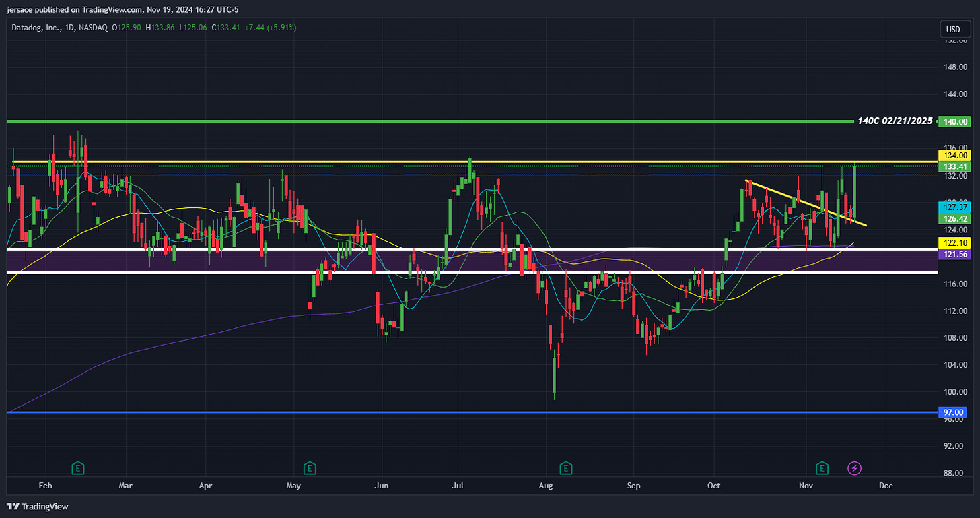Click the 108.00 price axis label
Screen dimensions: 980x518
coord(956,337)
